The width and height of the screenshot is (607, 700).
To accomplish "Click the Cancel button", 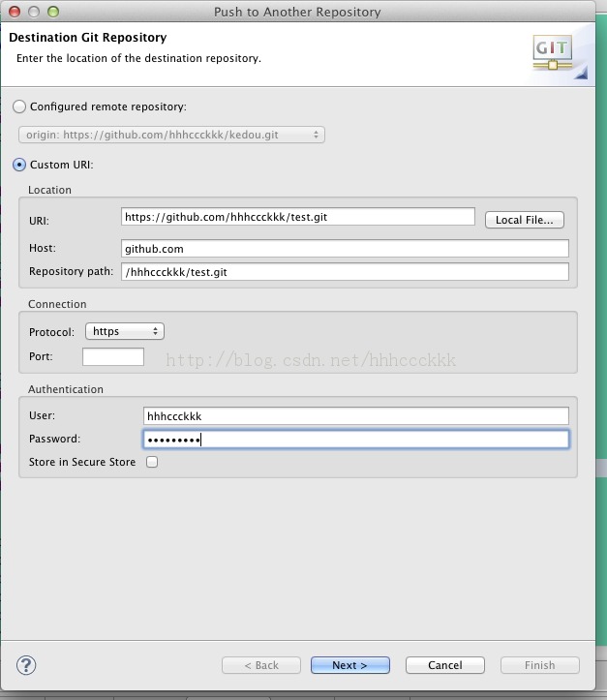I will [445, 665].
